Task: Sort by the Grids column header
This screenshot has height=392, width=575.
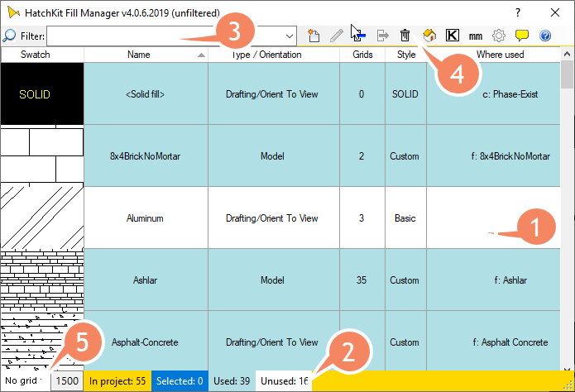Action: tap(362, 55)
